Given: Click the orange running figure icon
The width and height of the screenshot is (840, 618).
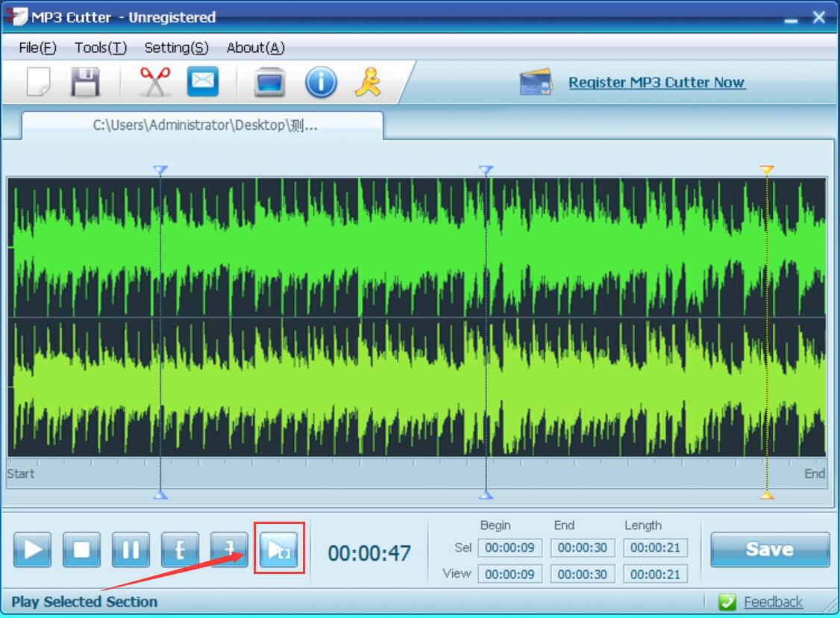Looking at the screenshot, I should point(367,82).
